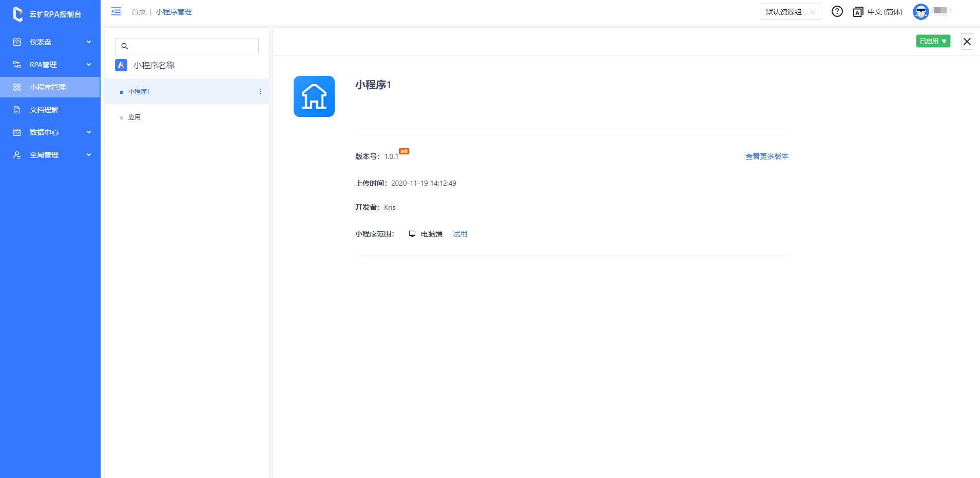Open the help question mark icon

coord(837,11)
